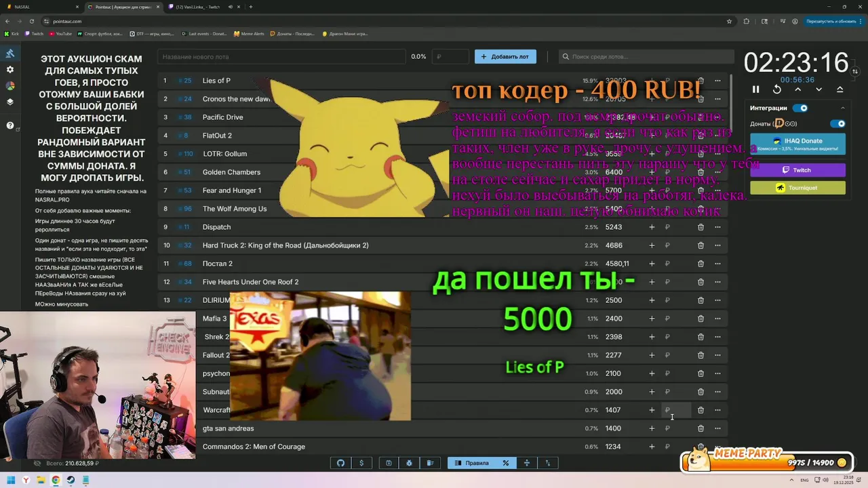Pause the auction timer
The width and height of the screenshot is (868, 488).
click(x=756, y=89)
